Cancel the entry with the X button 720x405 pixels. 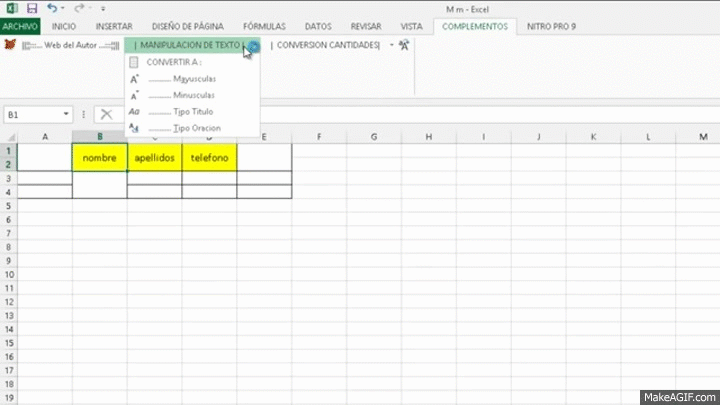[x=106, y=114]
